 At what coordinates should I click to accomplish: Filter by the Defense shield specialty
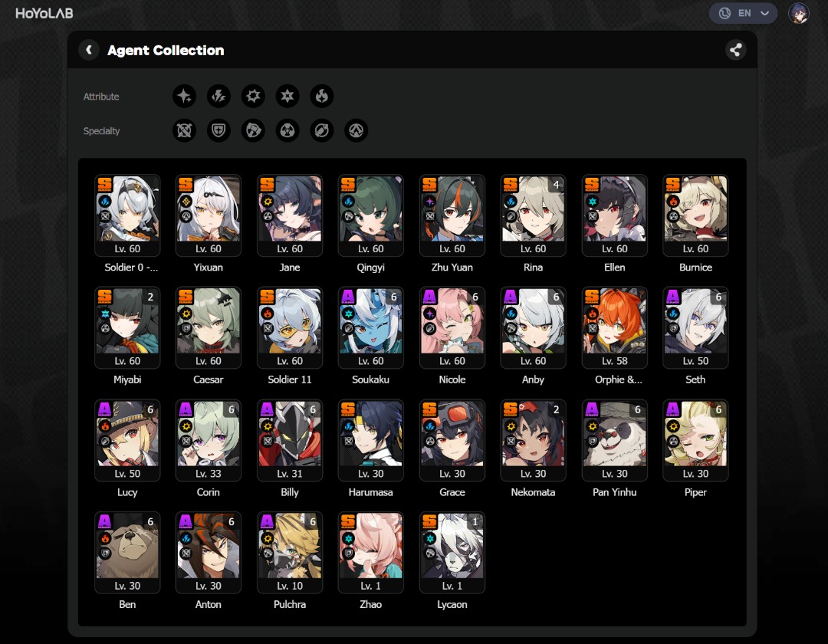pos(219,130)
